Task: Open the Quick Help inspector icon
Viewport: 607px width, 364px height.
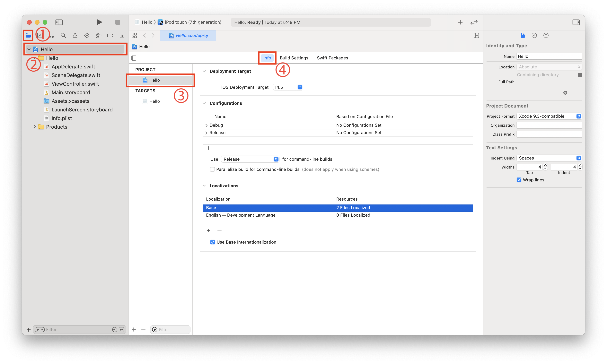Action: pos(546,35)
